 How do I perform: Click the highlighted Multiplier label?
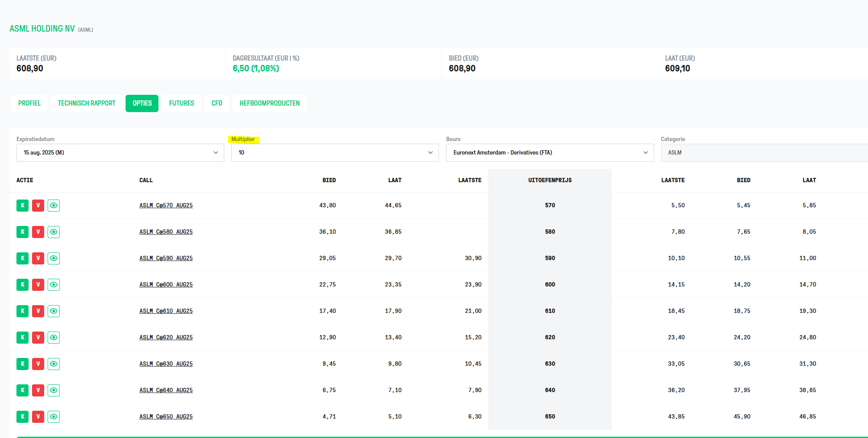point(243,139)
